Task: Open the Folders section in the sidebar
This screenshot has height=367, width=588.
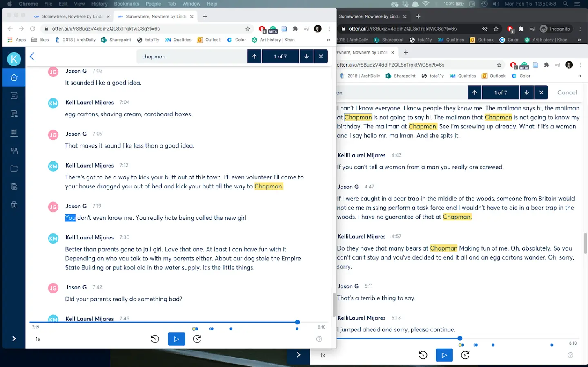Action: point(14,168)
